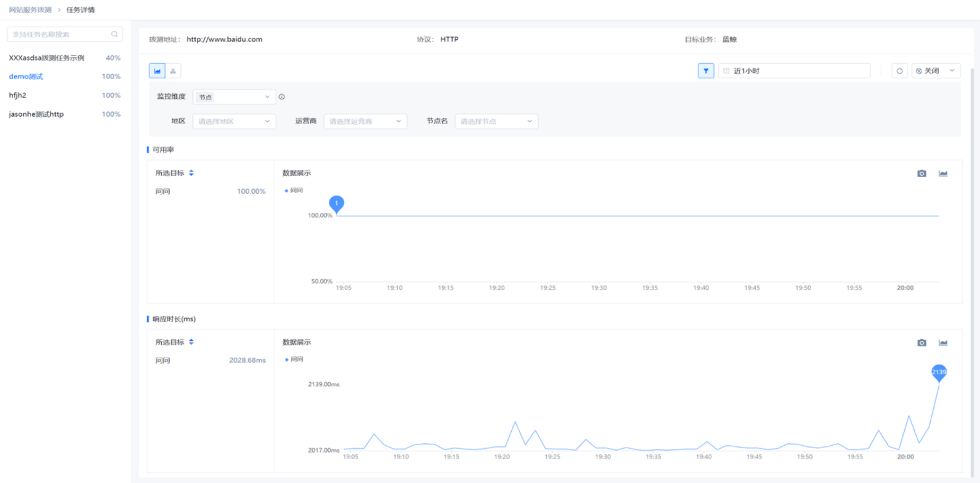Toggle the blue filter funnel button
Viewport: 980px width, 483px height.
706,71
